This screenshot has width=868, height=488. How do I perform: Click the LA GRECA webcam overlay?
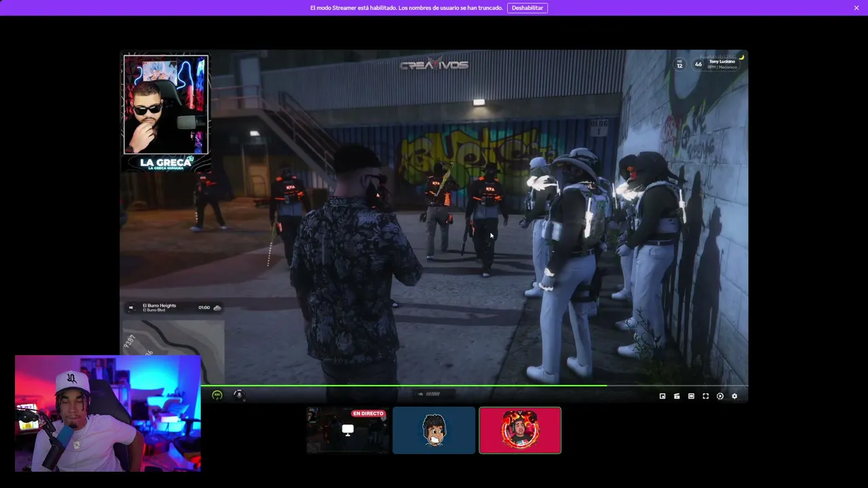tap(166, 104)
